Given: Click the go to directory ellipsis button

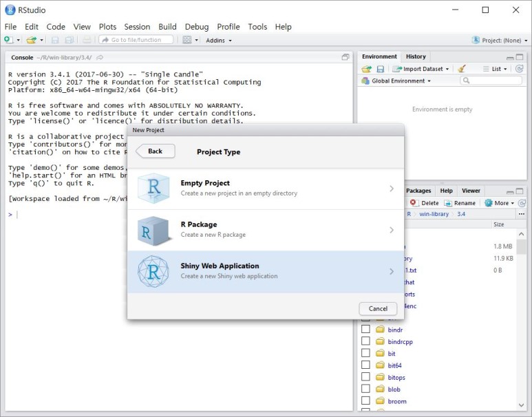Looking at the screenshot, I should [x=522, y=214].
